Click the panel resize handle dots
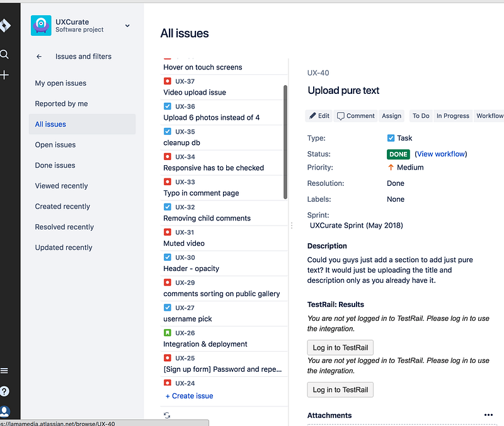The width and height of the screenshot is (504, 426). tap(292, 226)
